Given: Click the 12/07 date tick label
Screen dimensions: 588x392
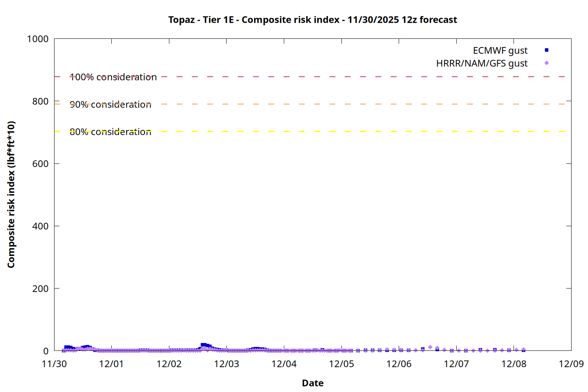Looking at the screenshot, I should point(456,364).
